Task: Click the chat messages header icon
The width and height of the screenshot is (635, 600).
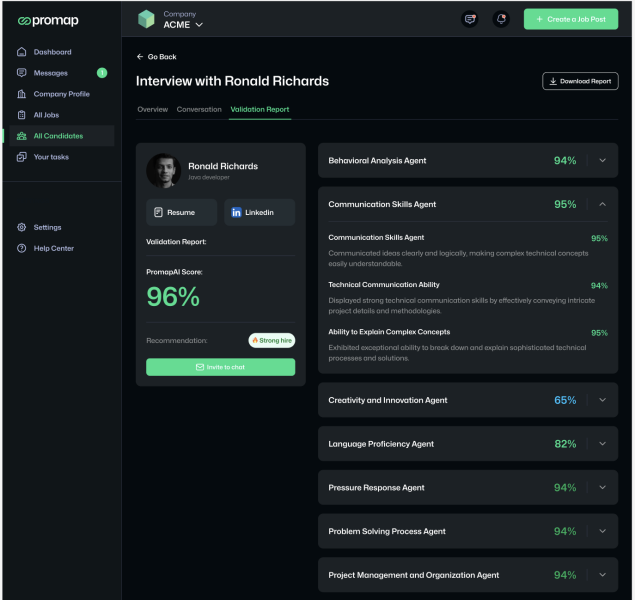Action: 470,19
